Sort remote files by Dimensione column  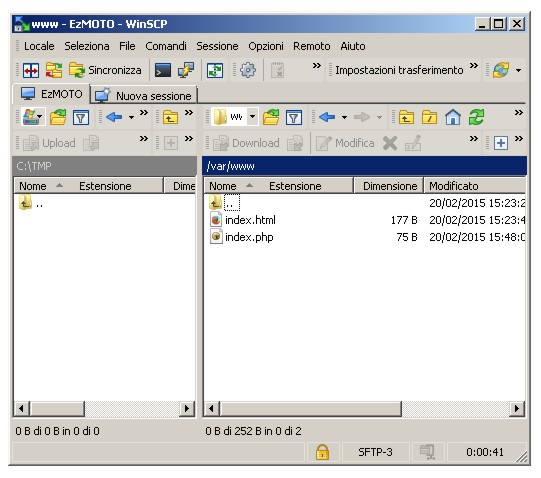click(x=388, y=186)
